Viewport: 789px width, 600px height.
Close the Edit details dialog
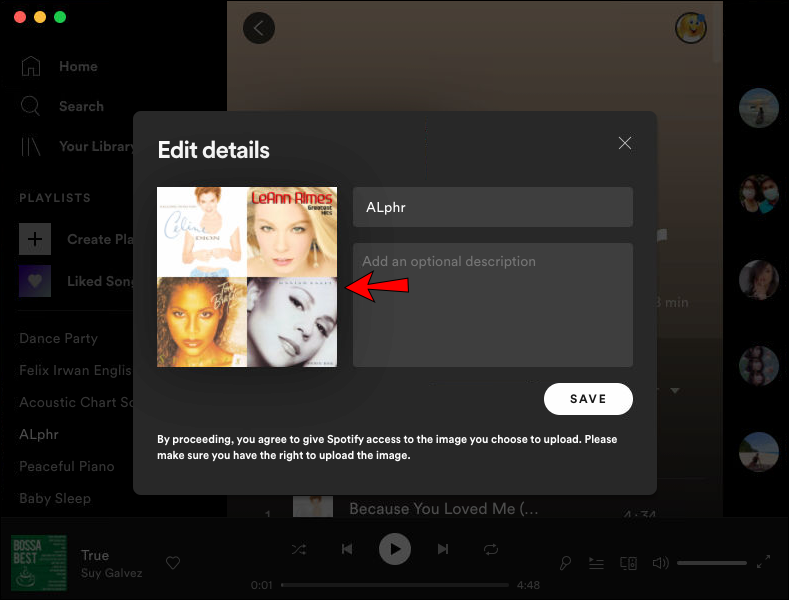click(624, 143)
